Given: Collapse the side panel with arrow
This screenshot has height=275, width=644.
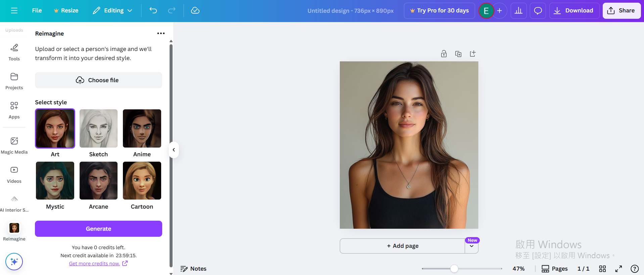Looking at the screenshot, I should pos(174,150).
